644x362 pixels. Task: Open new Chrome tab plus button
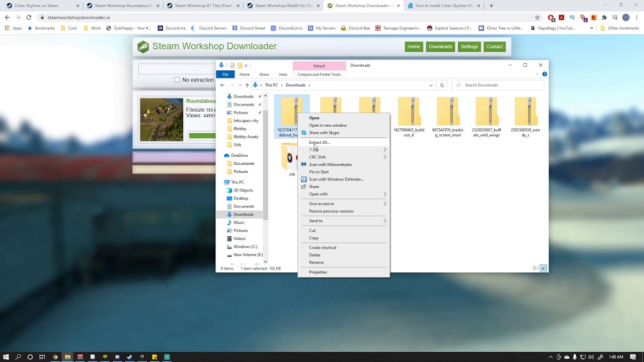pos(491,6)
